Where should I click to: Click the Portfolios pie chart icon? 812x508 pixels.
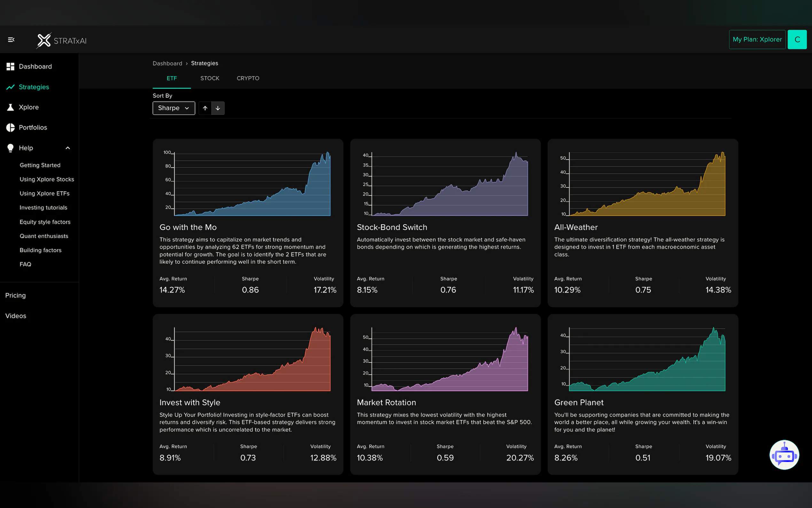(11, 128)
